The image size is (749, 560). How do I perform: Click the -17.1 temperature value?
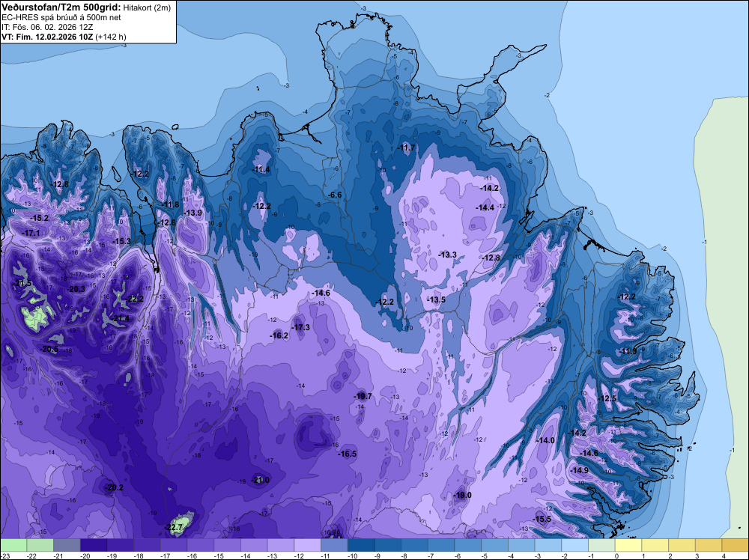click(x=31, y=233)
